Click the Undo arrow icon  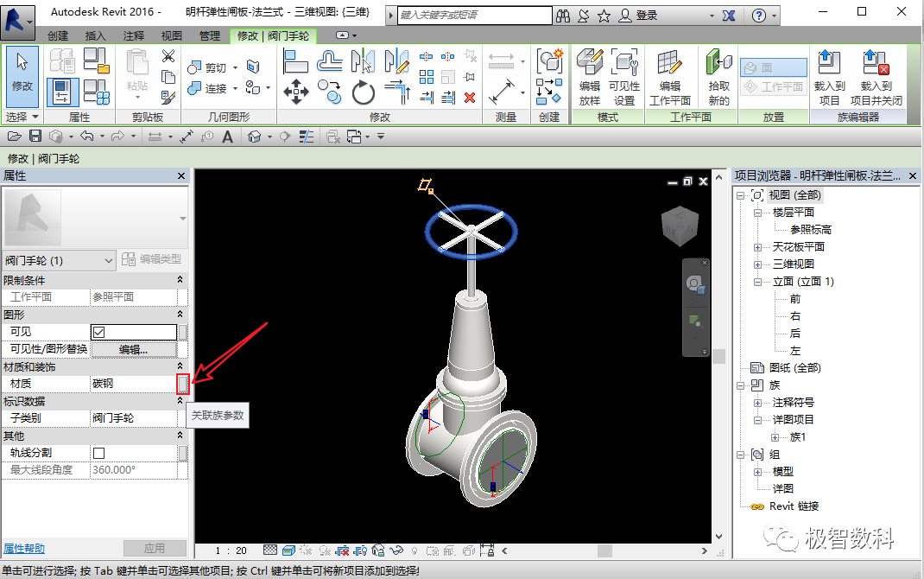86,137
